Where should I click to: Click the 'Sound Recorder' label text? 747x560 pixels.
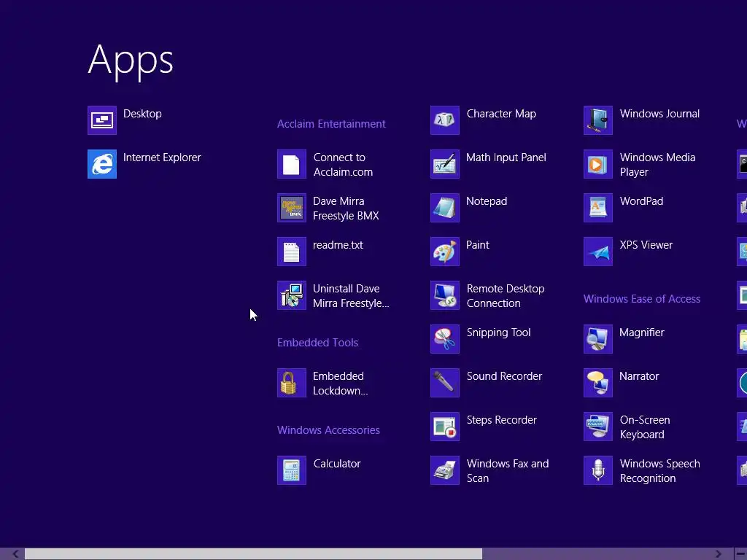pyautogui.click(x=504, y=376)
